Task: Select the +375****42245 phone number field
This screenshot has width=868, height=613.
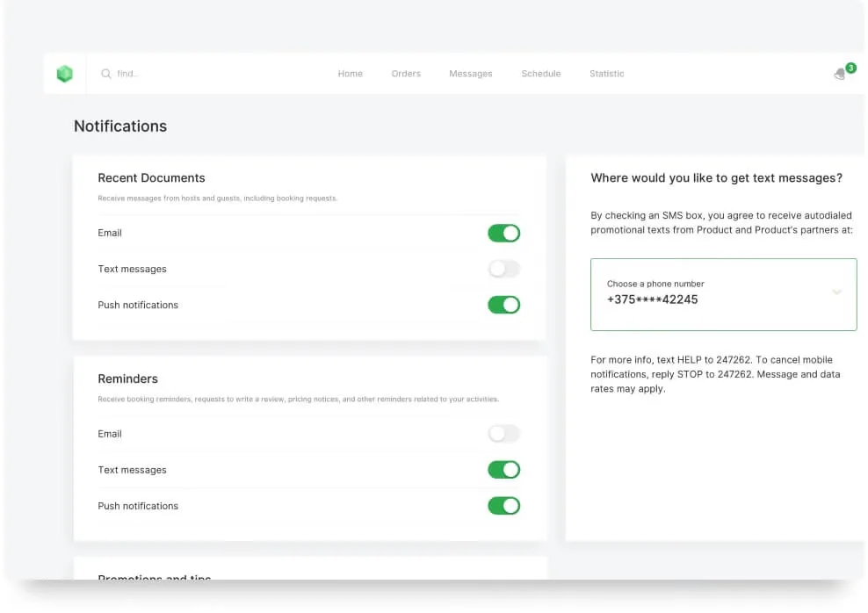Action: click(724, 294)
